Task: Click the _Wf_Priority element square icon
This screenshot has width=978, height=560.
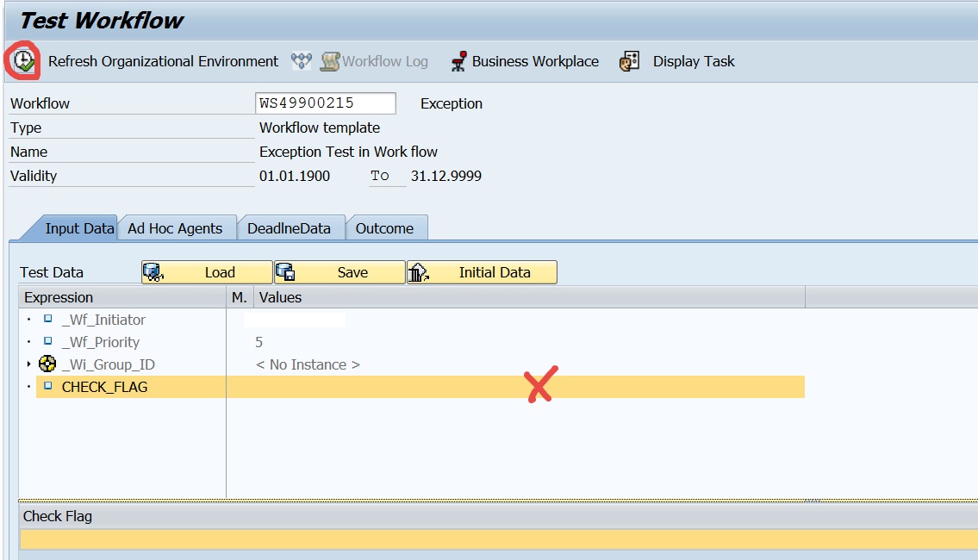Action: click(48, 341)
